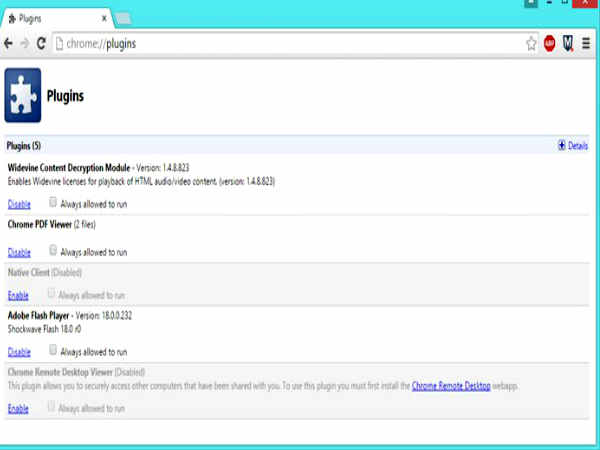Expand Details with the plus icon

561,145
